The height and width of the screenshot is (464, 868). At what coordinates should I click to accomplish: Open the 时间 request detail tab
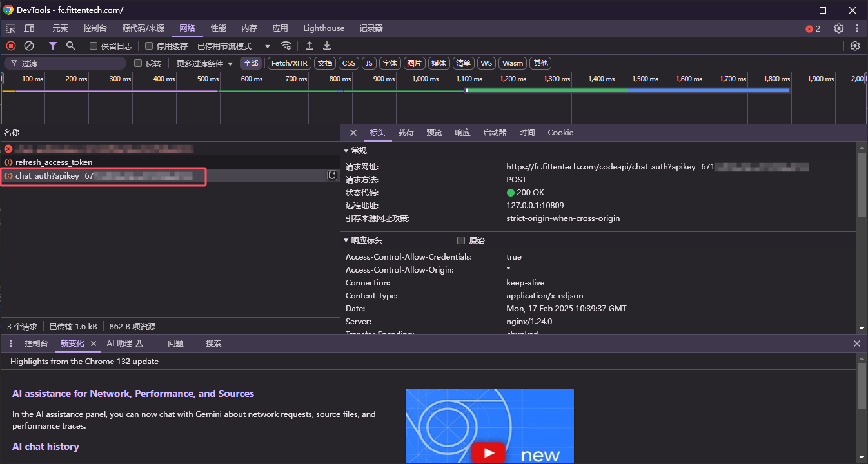pyautogui.click(x=527, y=133)
